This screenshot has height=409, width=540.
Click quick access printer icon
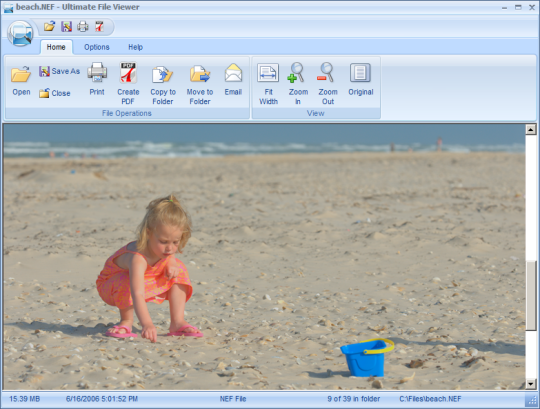coord(83,27)
